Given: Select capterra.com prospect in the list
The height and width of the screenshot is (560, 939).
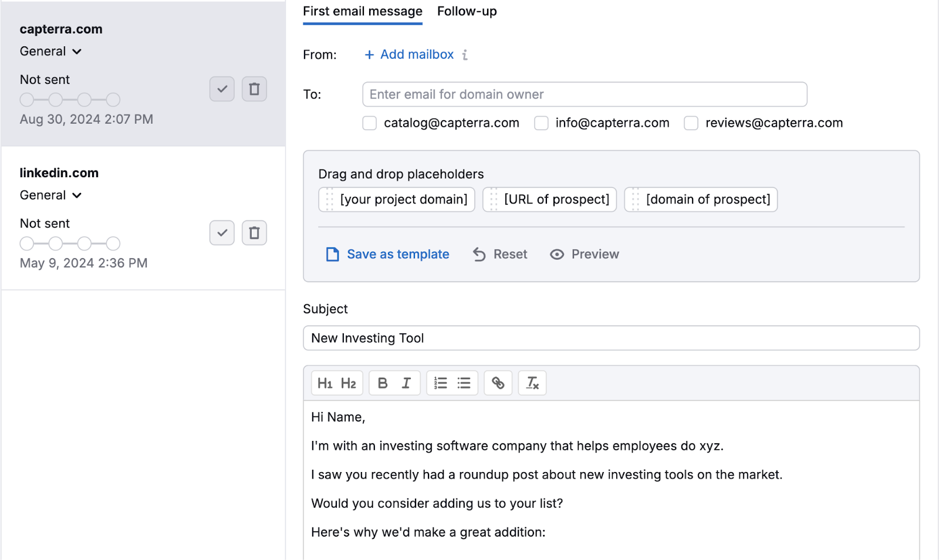Looking at the screenshot, I should pyautogui.click(x=143, y=73).
